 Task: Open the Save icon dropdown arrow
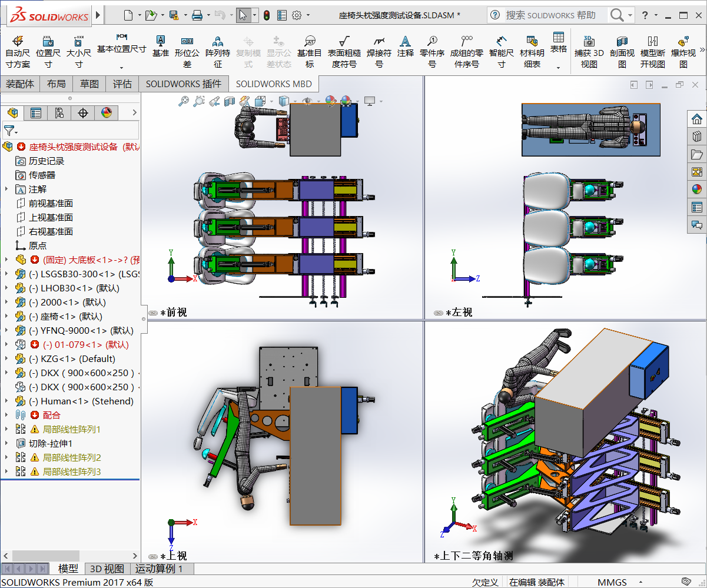click(185, 16)
